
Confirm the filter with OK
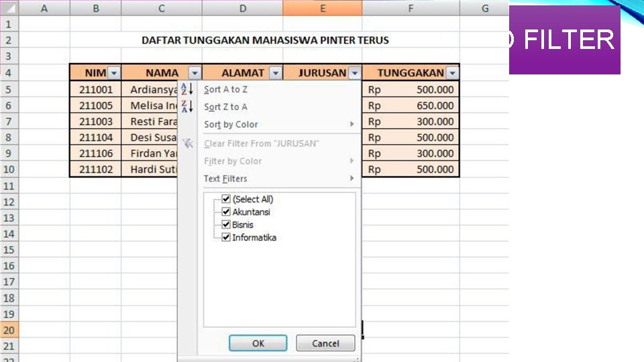click(x=258, y=343)
